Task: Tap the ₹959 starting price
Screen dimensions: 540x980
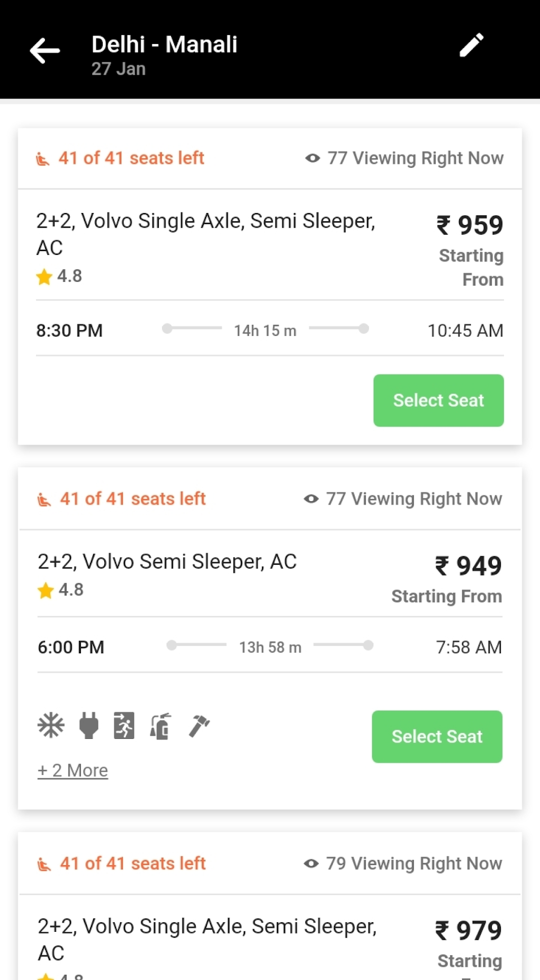Action: pos(470,225)
